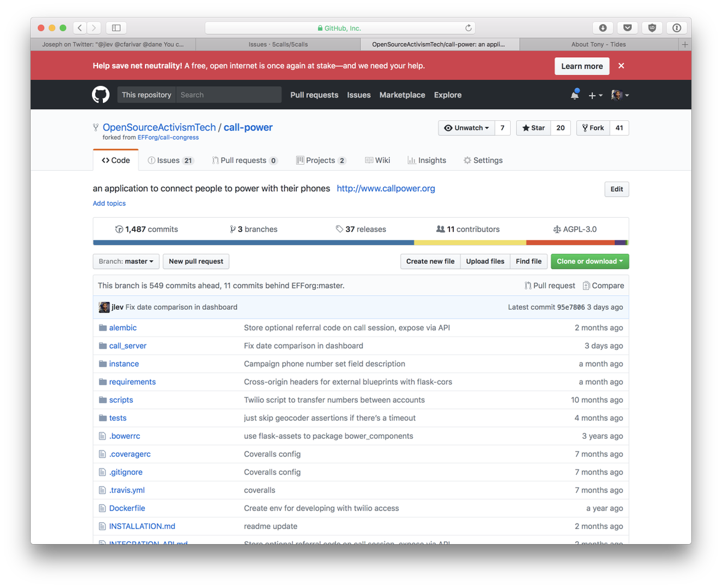This screenshot has width=722, height=588.
Task: Open the GitHub octocat logo home
Action: pyautogui.click(x=100, y=94)
